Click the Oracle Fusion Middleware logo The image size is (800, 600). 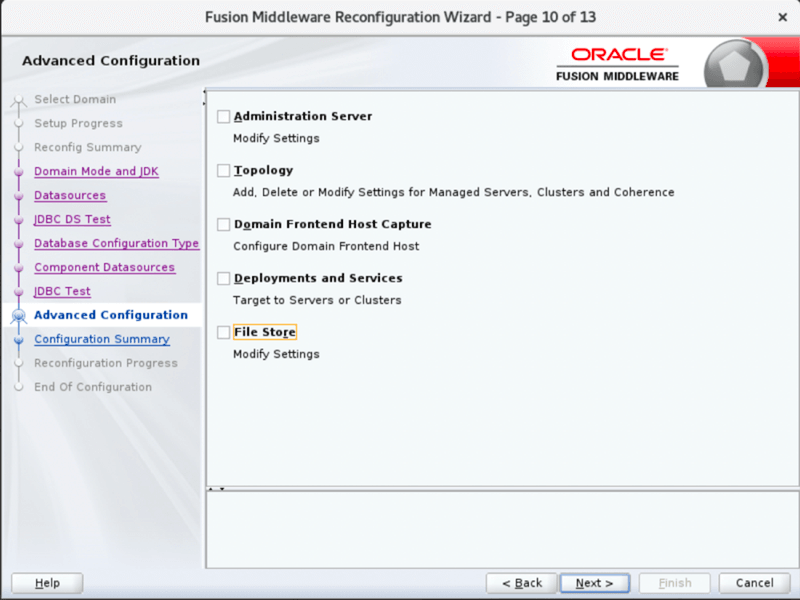(617, 65)
